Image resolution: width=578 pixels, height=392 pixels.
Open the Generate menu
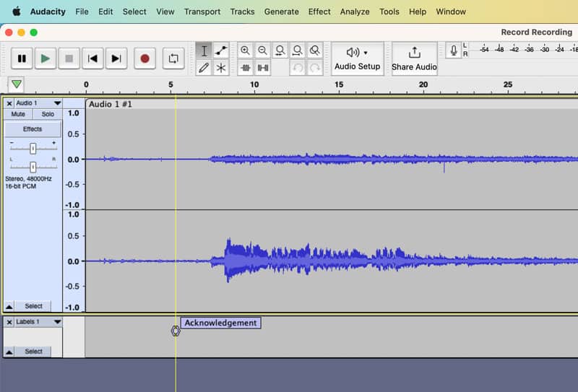(281, 12)
